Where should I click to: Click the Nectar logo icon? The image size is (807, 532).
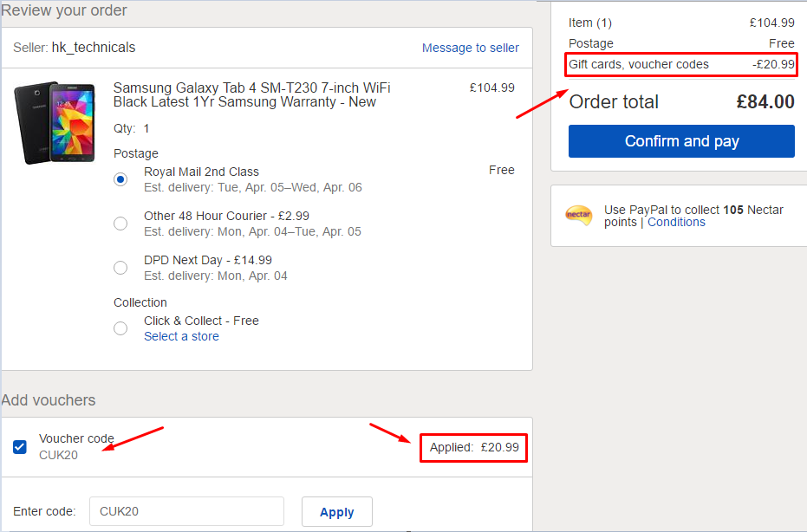[x=578, y=215]
